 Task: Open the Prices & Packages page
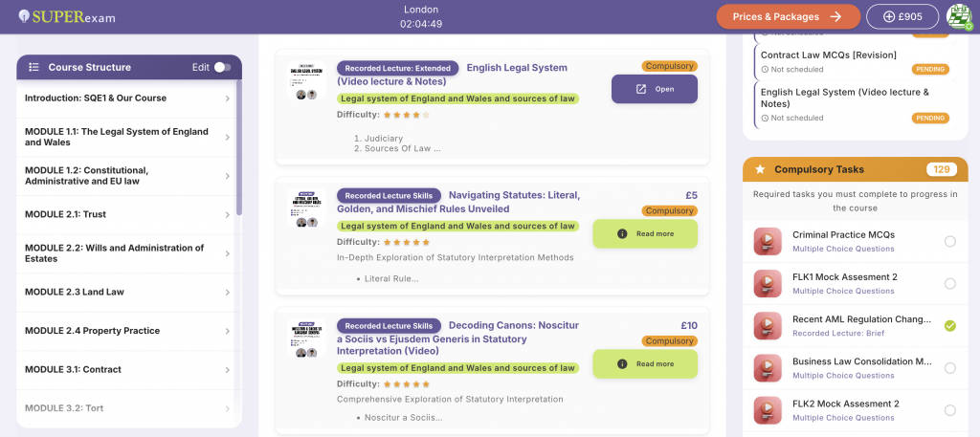tap(788, 16)
